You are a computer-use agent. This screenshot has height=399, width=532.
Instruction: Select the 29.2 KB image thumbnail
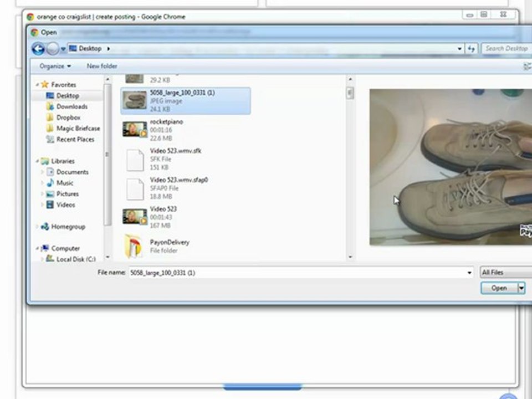(x=134, y=78)
